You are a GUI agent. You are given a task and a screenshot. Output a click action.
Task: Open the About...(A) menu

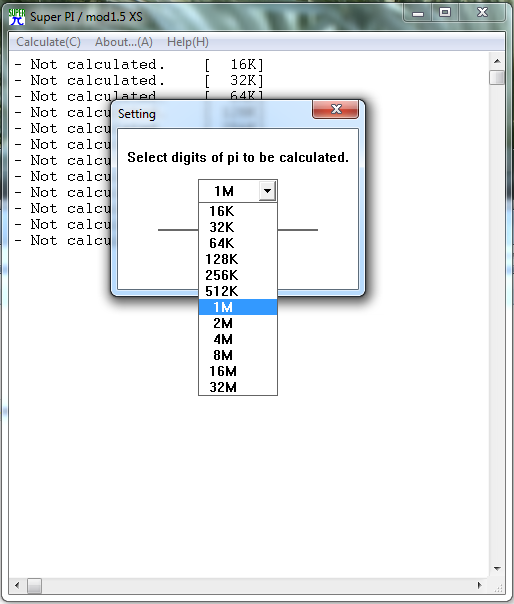point(124,42)
